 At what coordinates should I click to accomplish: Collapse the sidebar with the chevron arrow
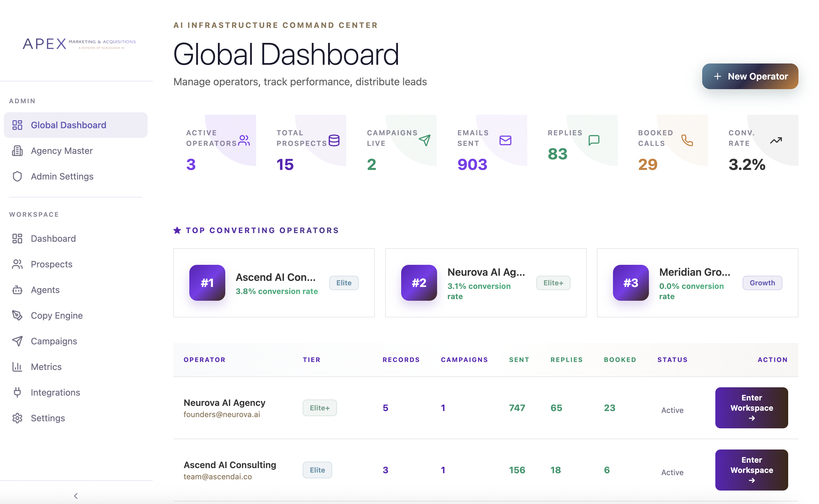tap(75, 495)
